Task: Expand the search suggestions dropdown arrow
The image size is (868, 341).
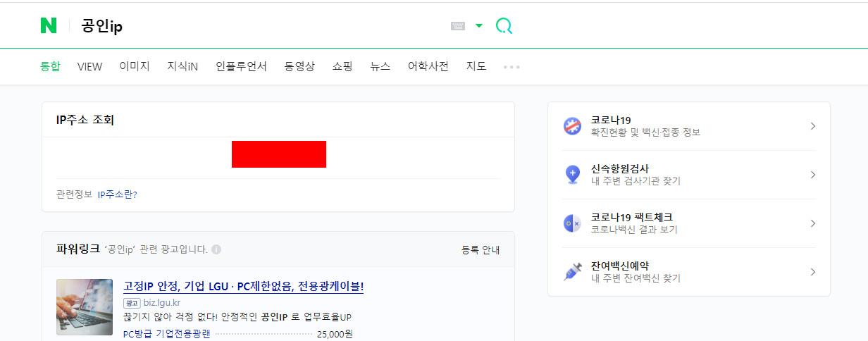Action: pyautogui.click(x=479, y=26)
